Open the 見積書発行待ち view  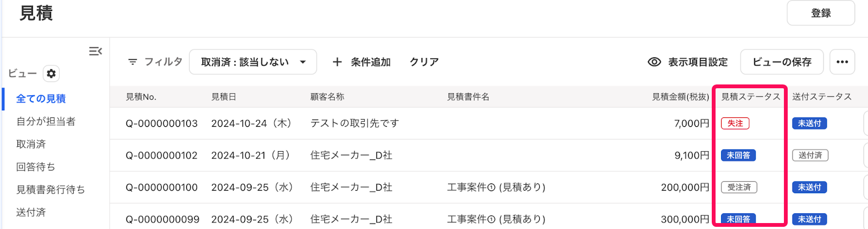pyautogui.click(x=50, y=189)
